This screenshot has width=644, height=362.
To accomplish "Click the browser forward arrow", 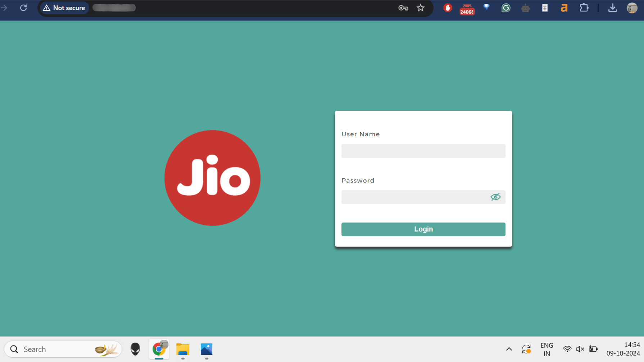I will 4,8.
